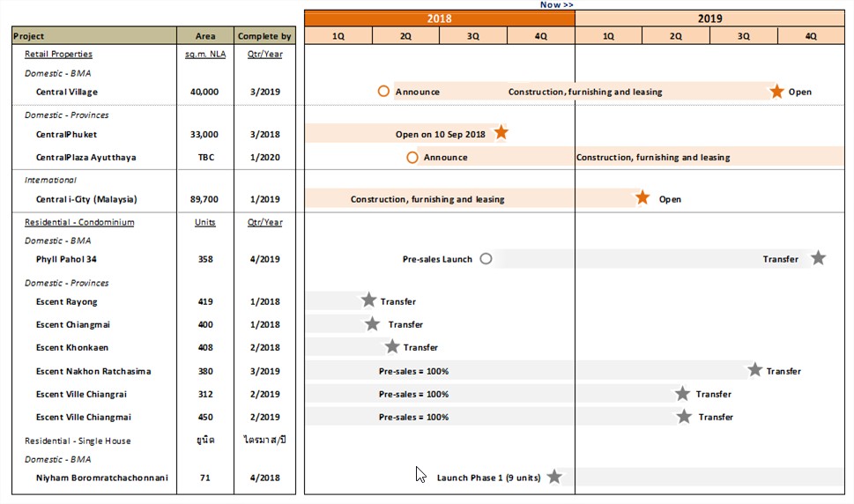Click the 4Q column under 2018

pyautogui.click(x=541, y=36)
